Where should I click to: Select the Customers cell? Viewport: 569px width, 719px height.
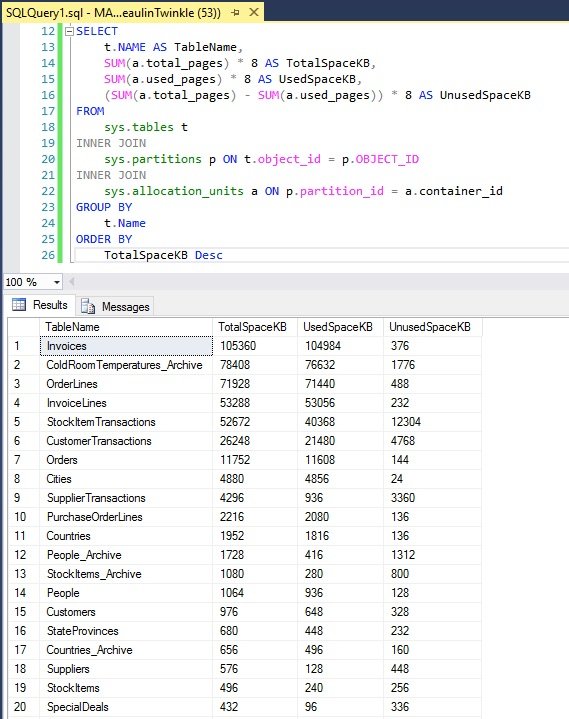[126, 612]
